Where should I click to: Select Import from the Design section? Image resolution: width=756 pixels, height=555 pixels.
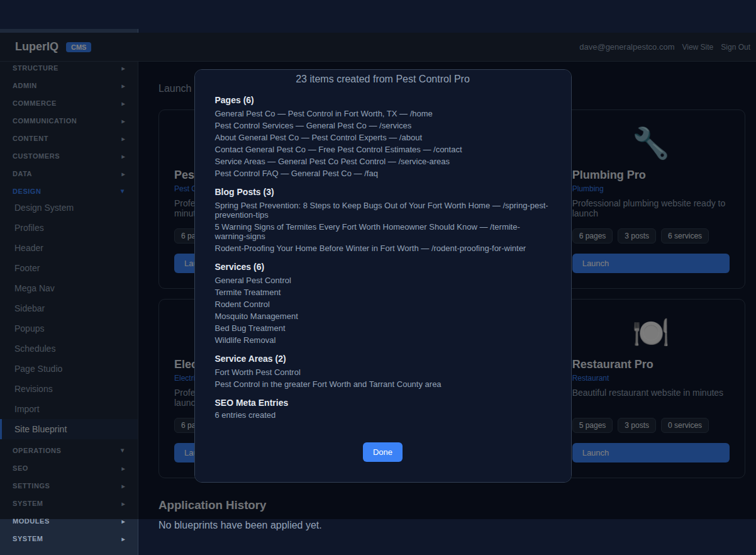pos(26,408)
